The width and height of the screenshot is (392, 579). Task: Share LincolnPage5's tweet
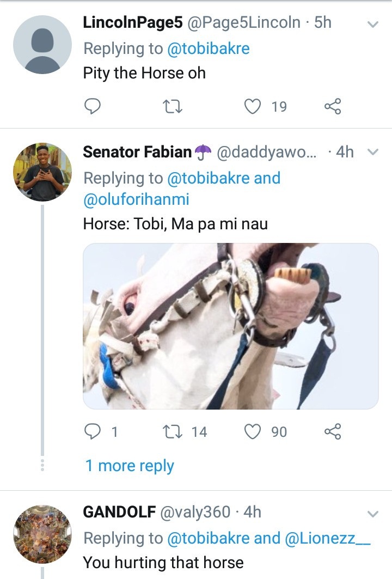click(332, 106)
